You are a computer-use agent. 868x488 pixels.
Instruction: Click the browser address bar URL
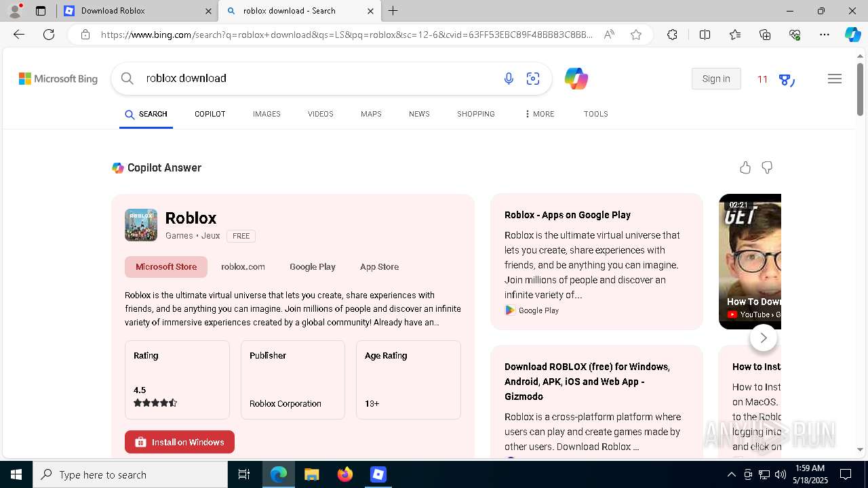point(347,35)
